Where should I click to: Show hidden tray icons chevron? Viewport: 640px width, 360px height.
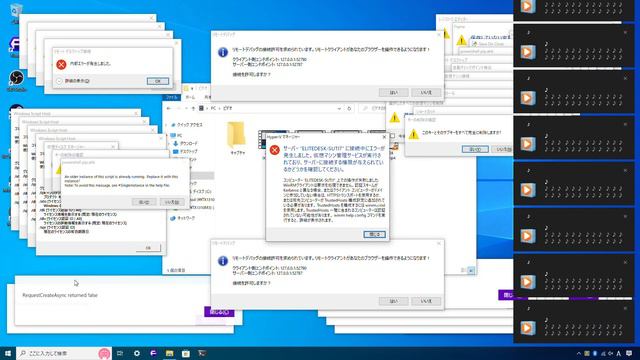point(578,353)
